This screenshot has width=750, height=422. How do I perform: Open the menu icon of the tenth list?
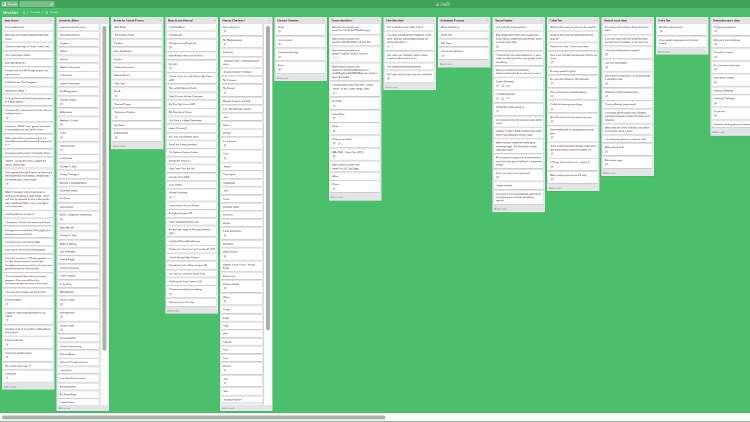pos(541,21)
